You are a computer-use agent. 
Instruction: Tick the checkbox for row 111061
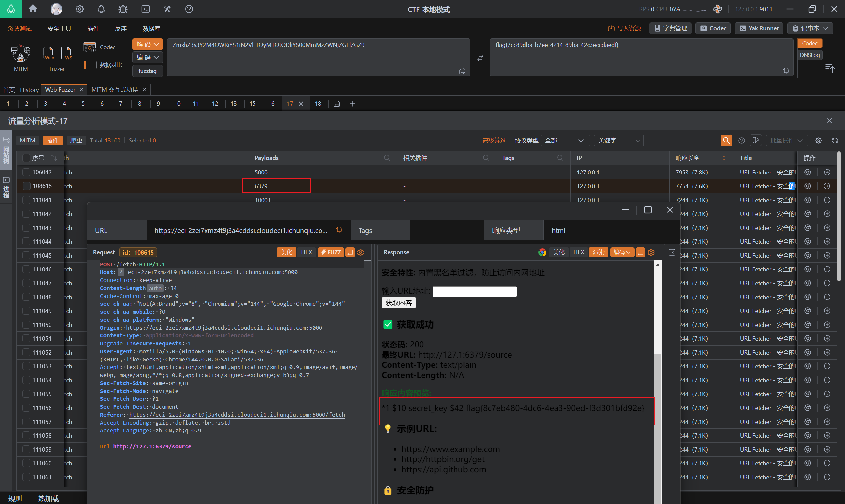(x=26, y=477)
